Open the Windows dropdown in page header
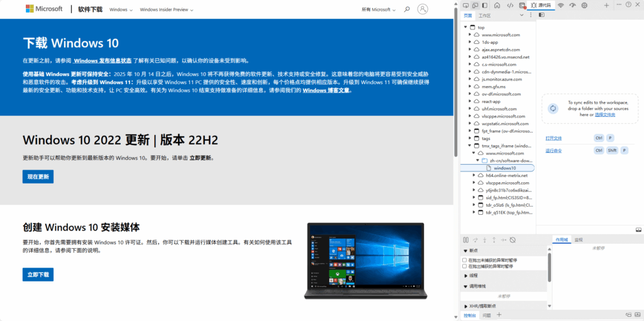Screen dimensions: 644x321 click(x=121, y=9)
